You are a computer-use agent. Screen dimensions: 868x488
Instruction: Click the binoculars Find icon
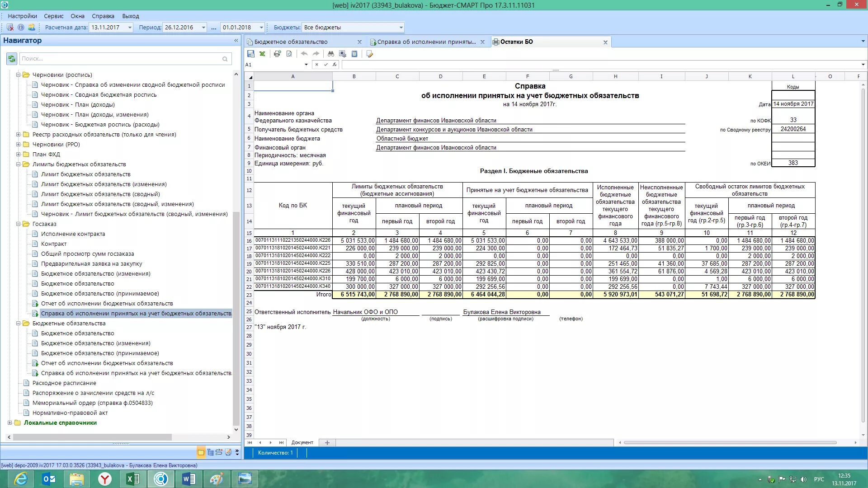click(x=331, y=54)
